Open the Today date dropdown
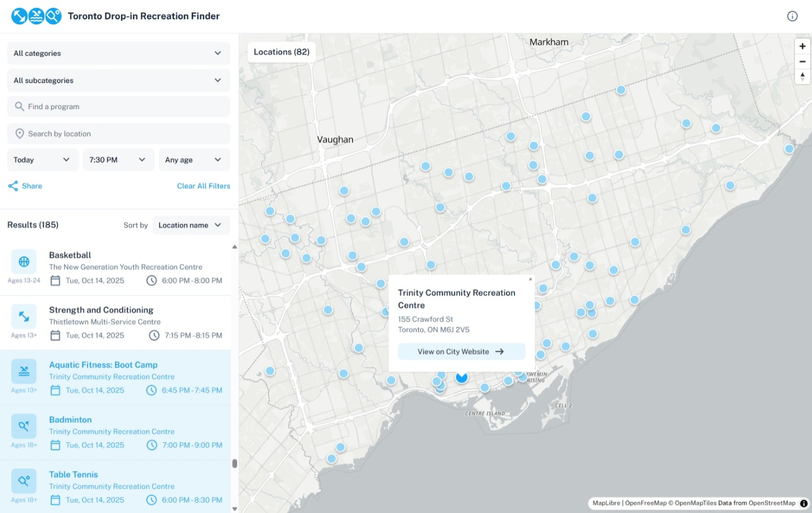The height and width of the screenshot is (513, 812). tap(42, 160)
